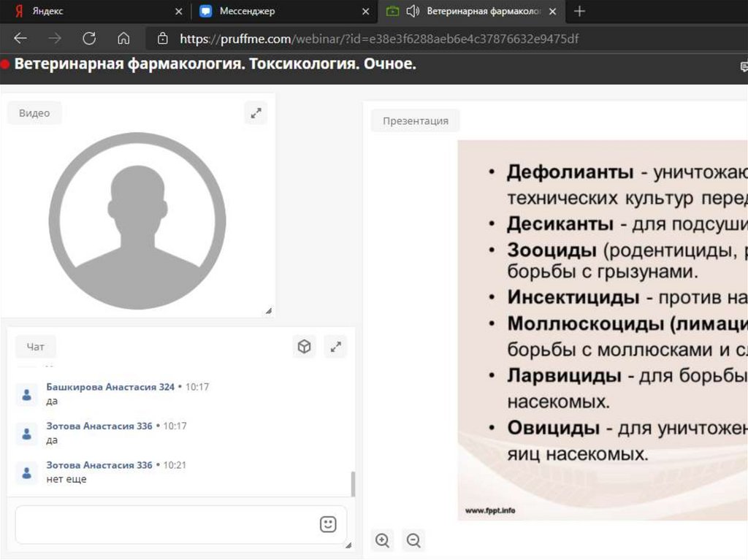Expand the video panel to fullscreen
The image size is (748, 560).
(x=256, y=113)
